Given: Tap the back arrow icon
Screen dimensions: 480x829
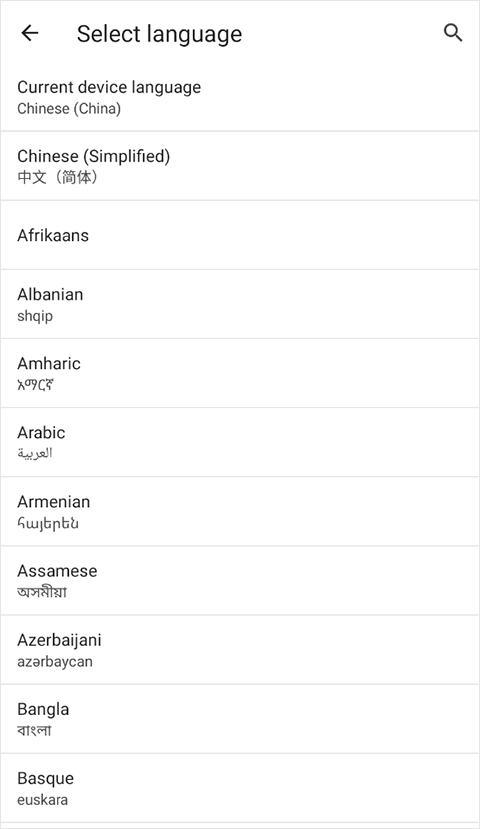Looking at the screenshot, I should (30, 33).
